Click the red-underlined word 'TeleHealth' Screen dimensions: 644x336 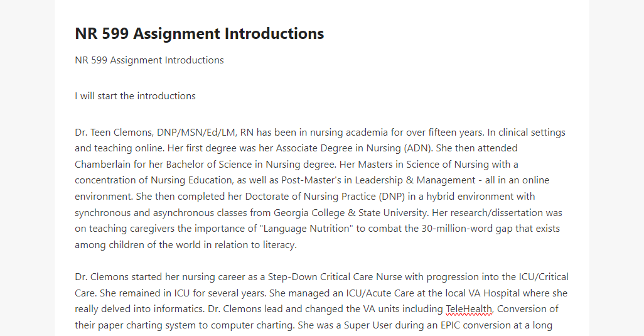point(469,309)
